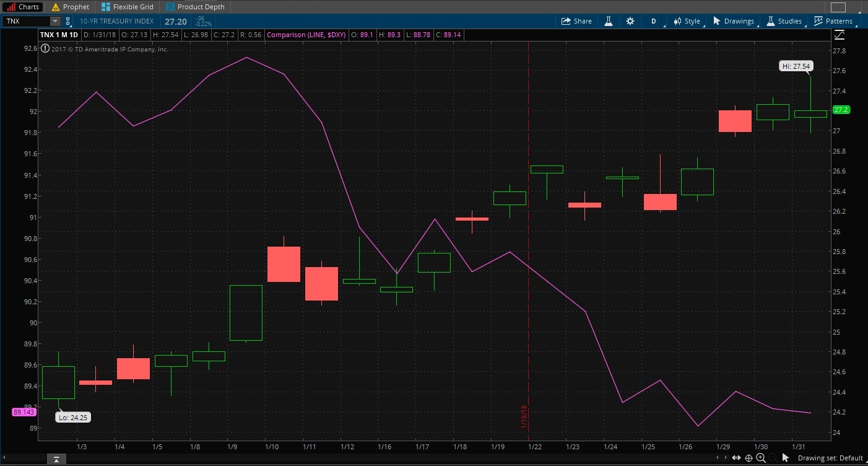Open the Drawings dropdown menu
868x466 pixels.
pyautogui.click(x=734, y=21)
